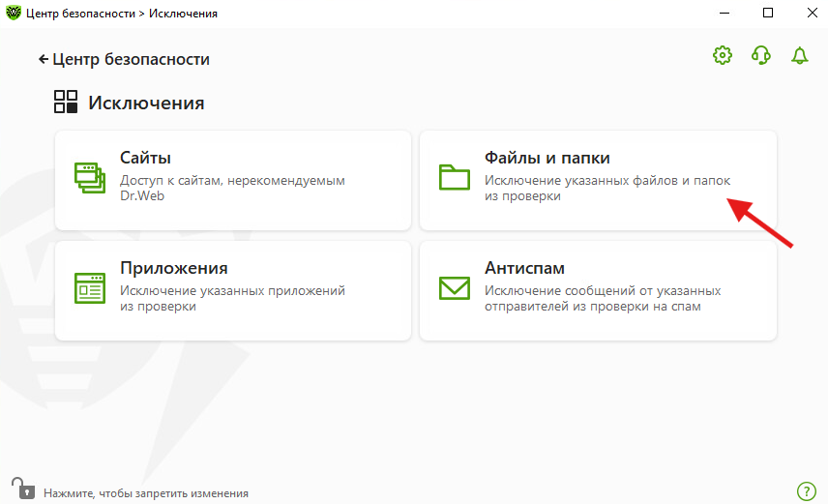Click the title bar breadcrumb 'Центр безопасности > Исключения'
This screenshot has height=504, width=828.
(122, 14)
